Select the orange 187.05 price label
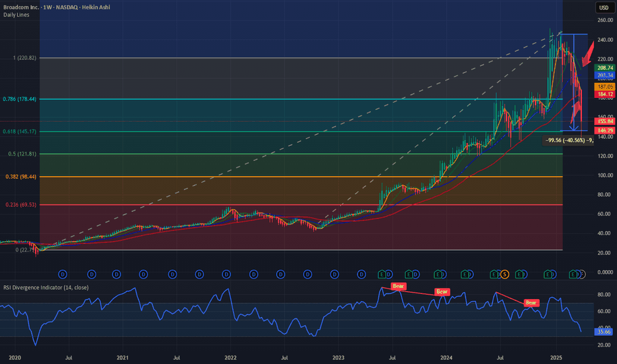 [605, 86]
